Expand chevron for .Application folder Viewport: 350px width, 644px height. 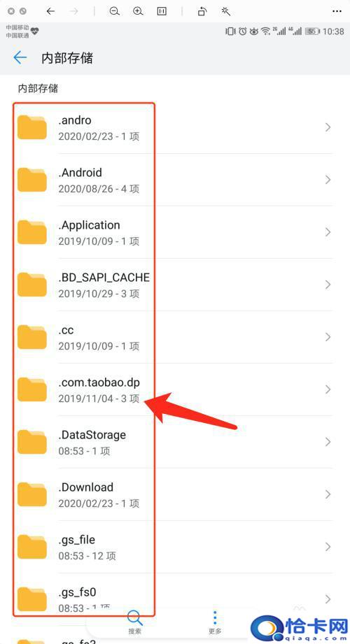point(328,232)
